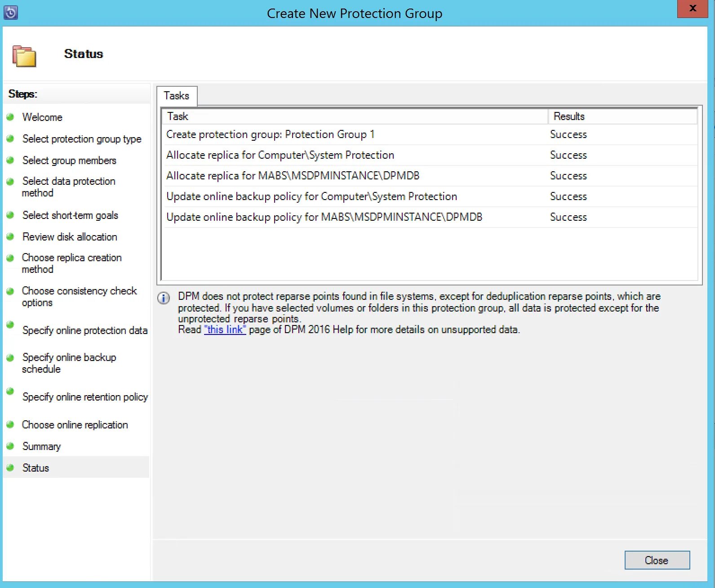Select the Welcome step
The height and width of the screenshot is (588, 715).
coord(42,117)
